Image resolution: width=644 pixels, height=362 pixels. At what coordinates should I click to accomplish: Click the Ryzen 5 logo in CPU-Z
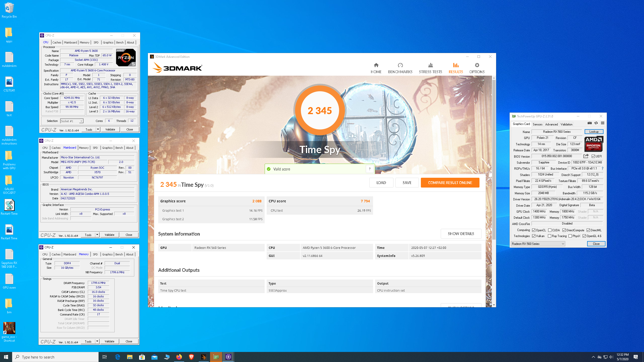click(126, 58)
